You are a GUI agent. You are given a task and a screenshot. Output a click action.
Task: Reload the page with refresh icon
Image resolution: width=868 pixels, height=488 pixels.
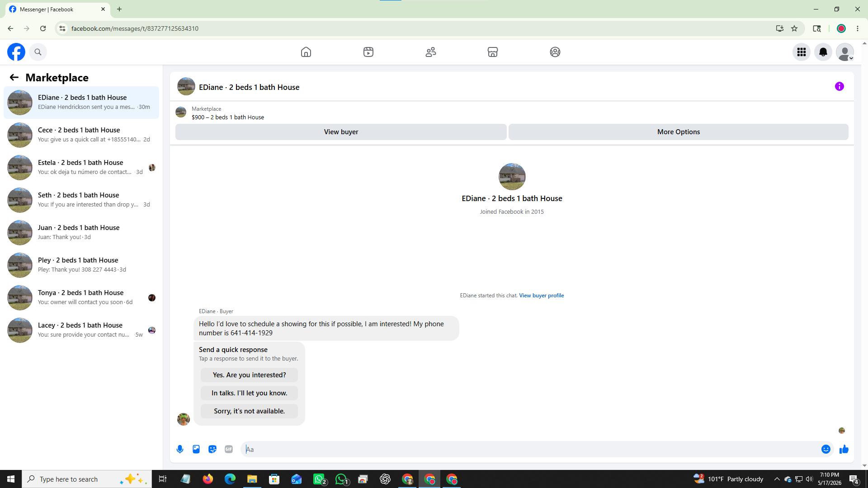[x=43, y=28]
